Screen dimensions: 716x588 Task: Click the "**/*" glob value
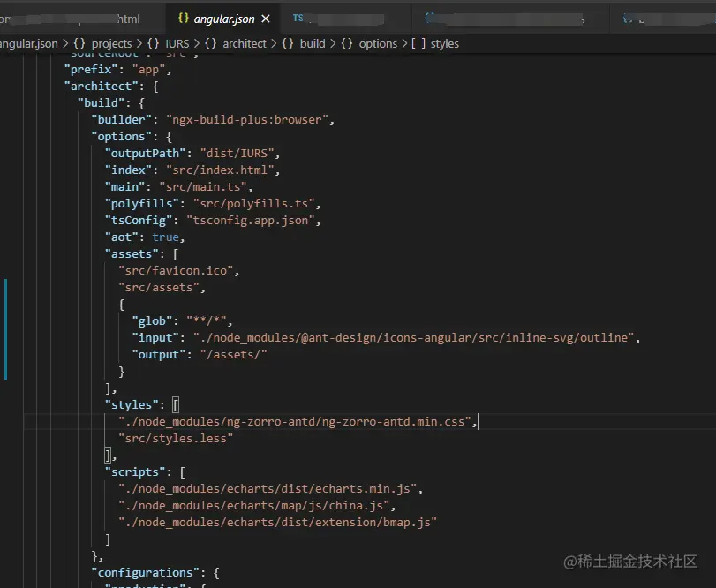click(x=206, y=321)
